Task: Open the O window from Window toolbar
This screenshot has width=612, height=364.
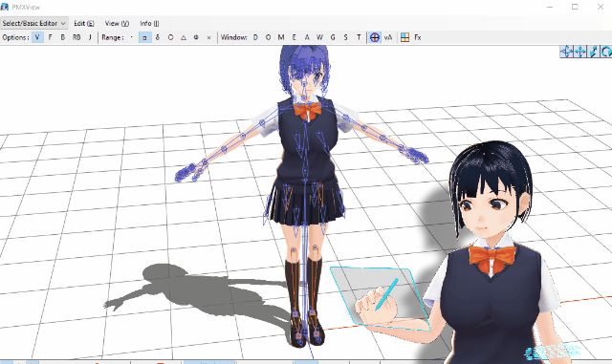Action: click(268, 37)
